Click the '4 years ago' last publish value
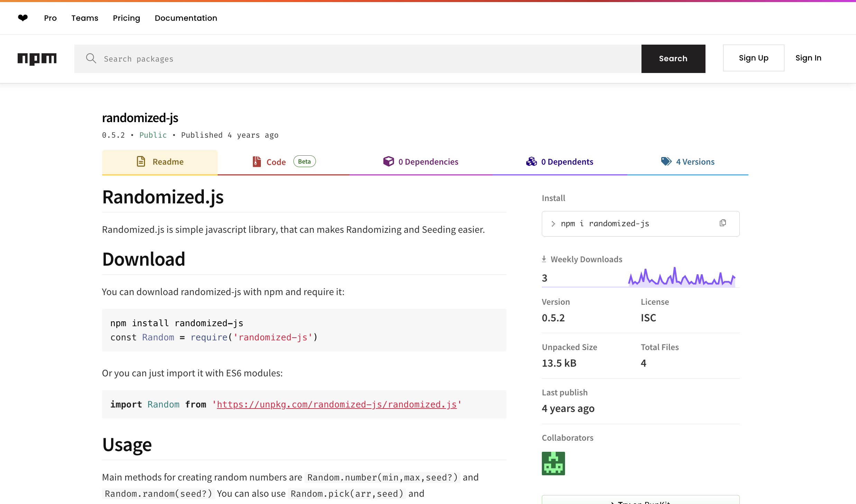The height and width of the screenshot is (504, 856). (x=568, y=409)
